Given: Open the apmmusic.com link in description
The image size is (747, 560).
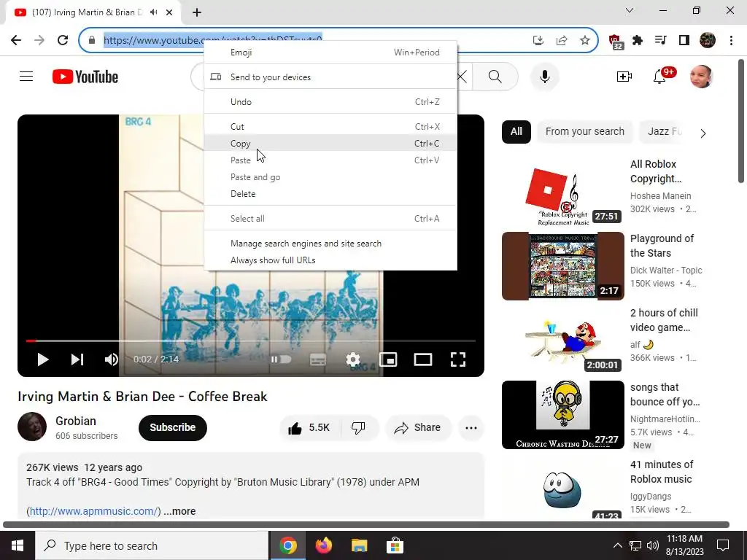Looking at the screenshot, I should click(94, 511).
